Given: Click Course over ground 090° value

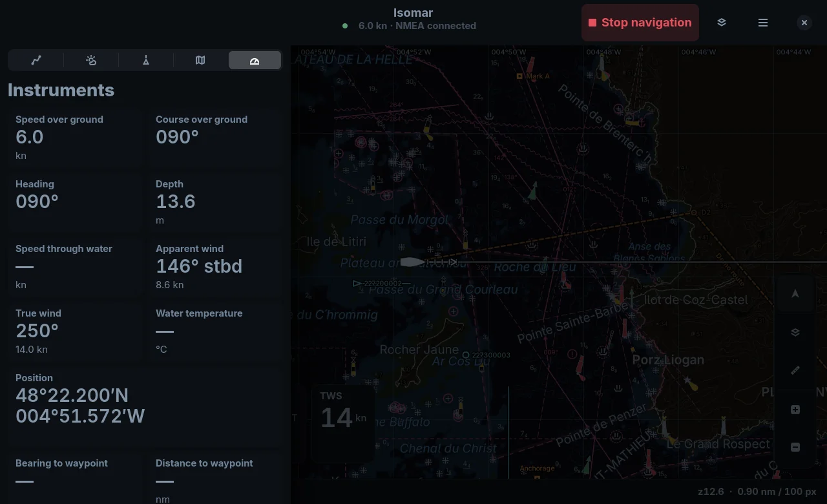Looking at the screenshot, I should coord(177,137).
